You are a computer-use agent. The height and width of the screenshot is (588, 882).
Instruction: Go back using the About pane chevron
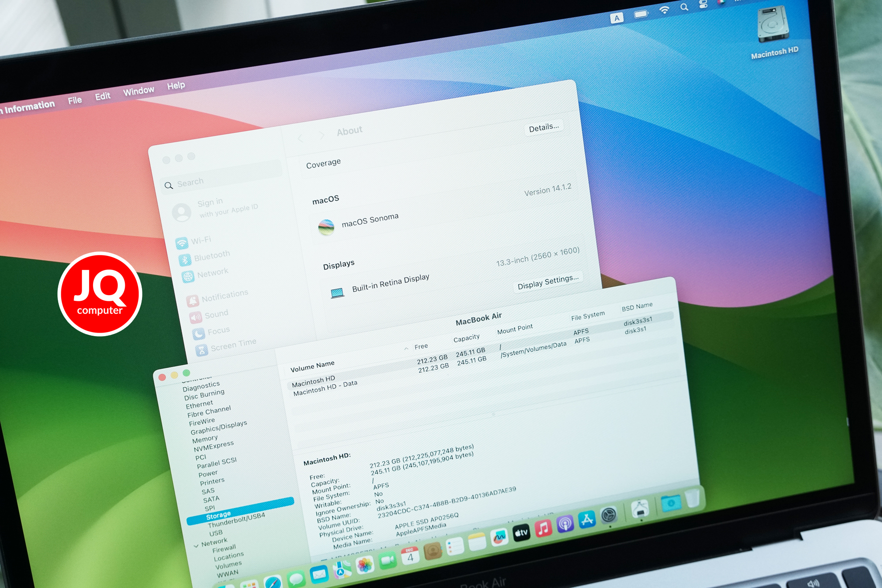[x=300, y=139]
